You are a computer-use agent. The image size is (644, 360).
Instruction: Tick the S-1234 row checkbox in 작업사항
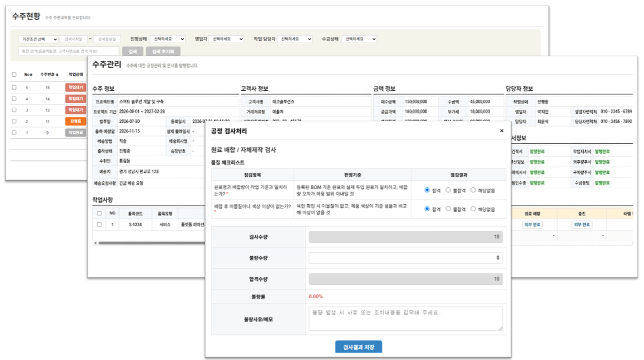tap(99, 225)
